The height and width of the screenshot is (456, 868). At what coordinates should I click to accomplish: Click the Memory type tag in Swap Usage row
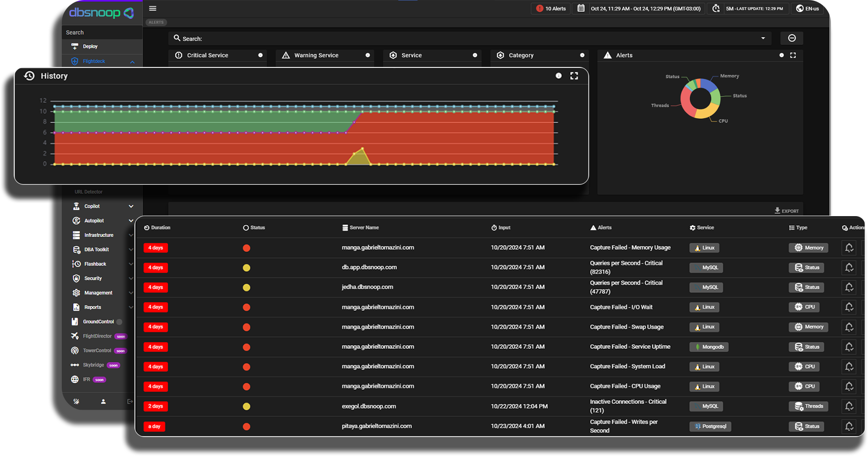[809, 327]
